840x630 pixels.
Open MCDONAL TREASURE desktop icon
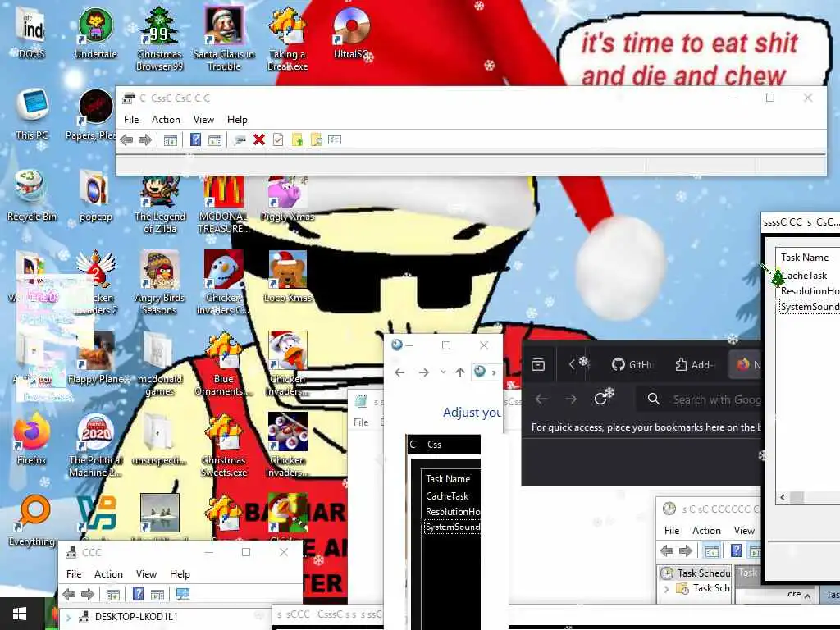coord(224,206)
